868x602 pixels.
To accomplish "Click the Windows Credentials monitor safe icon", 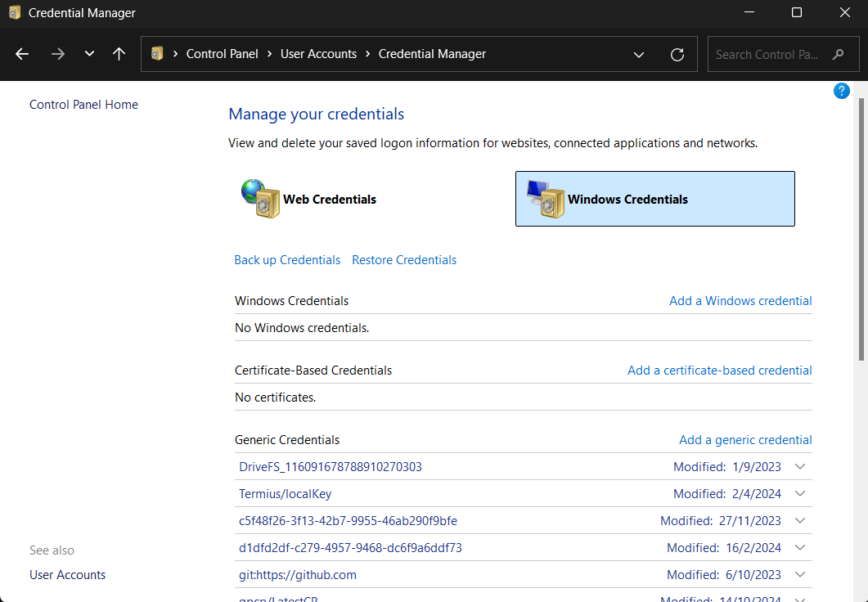I will click(x=545, y=199).
